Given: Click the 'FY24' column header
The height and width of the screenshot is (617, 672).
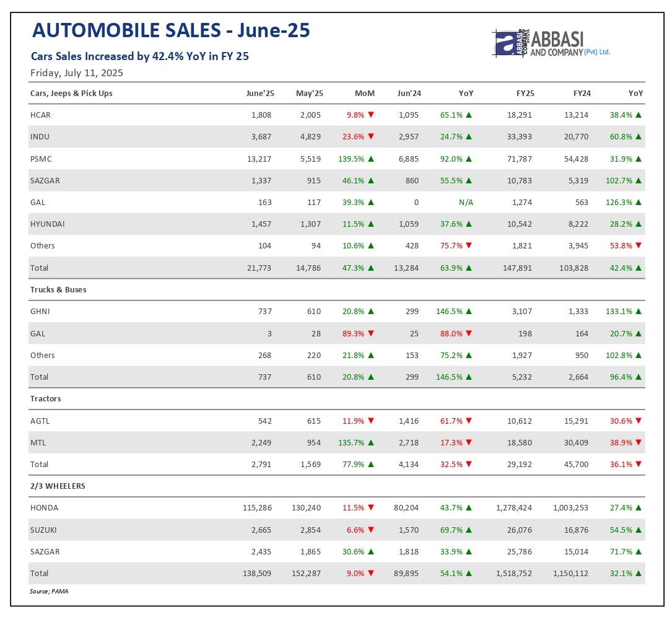Looking at the screenshot, I should click(x=582, y=94).
